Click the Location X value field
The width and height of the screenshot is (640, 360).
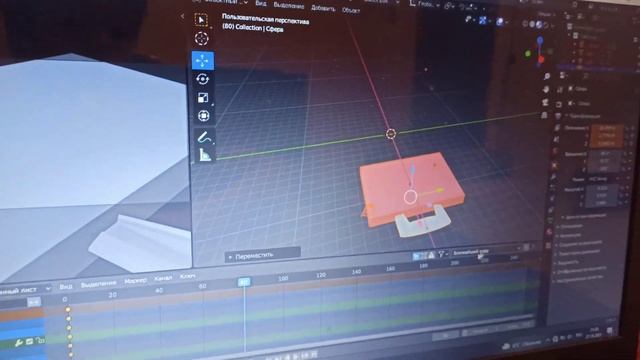pos(606,129)
